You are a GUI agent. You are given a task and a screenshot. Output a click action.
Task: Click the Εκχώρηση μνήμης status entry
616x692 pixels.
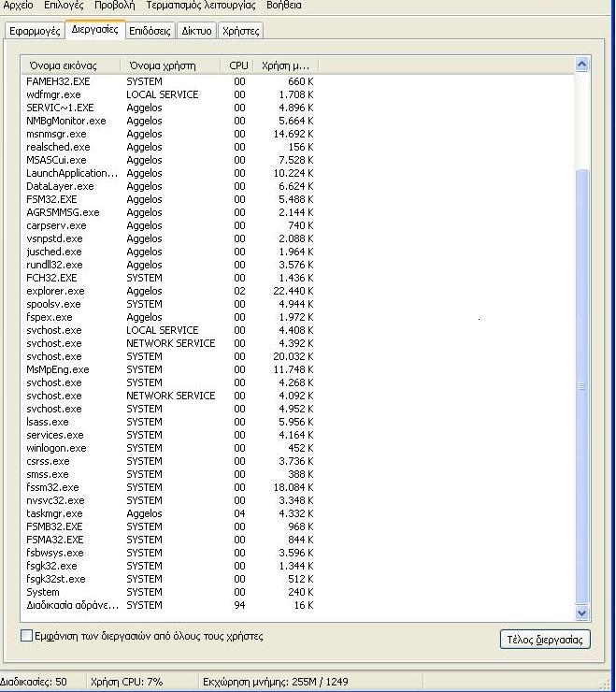(276, 682)
